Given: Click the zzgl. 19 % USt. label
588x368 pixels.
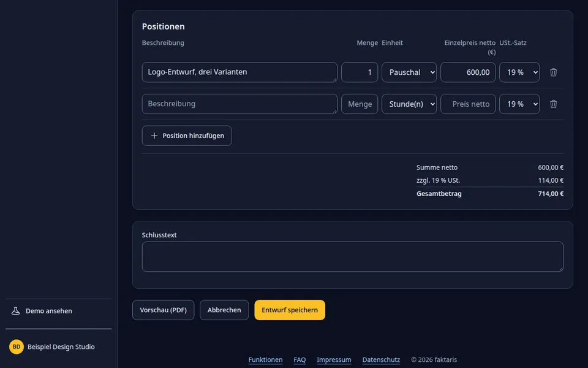Looking at the screenshot, I should point(438,180).
